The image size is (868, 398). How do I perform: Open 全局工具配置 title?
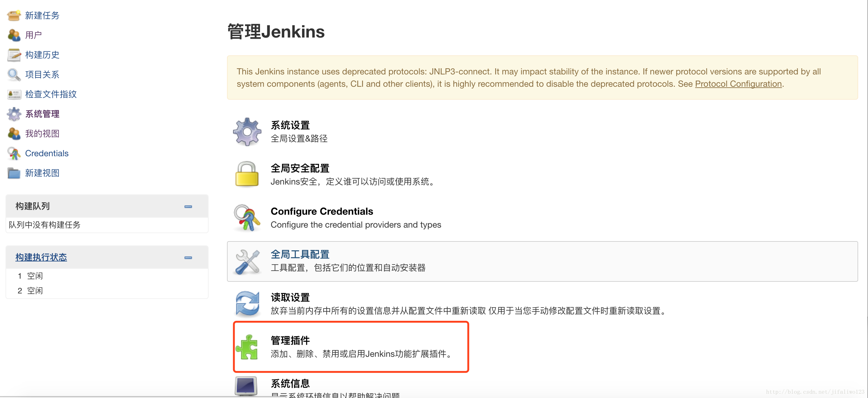click(300, 254)
